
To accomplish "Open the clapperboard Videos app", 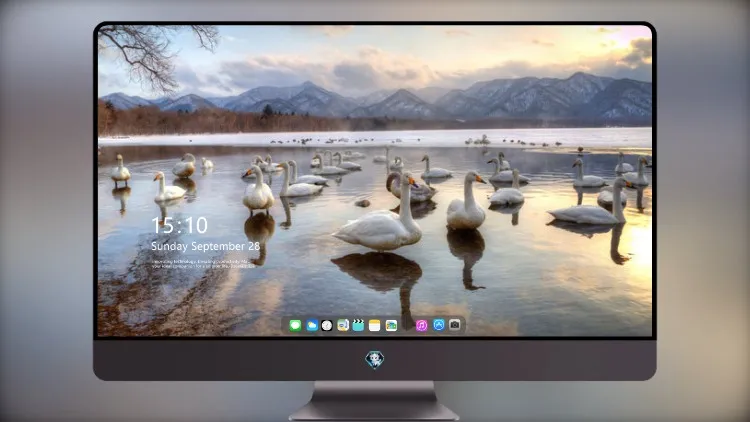I will tap(358, 326).
